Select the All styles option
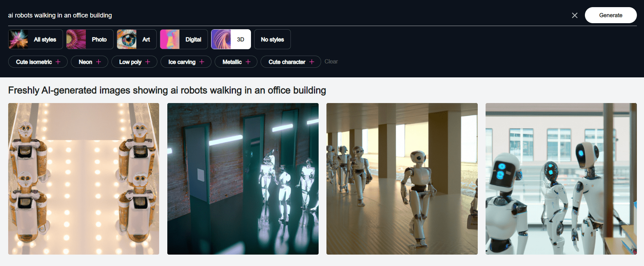The image size is (644, 266). click(36, 39)
